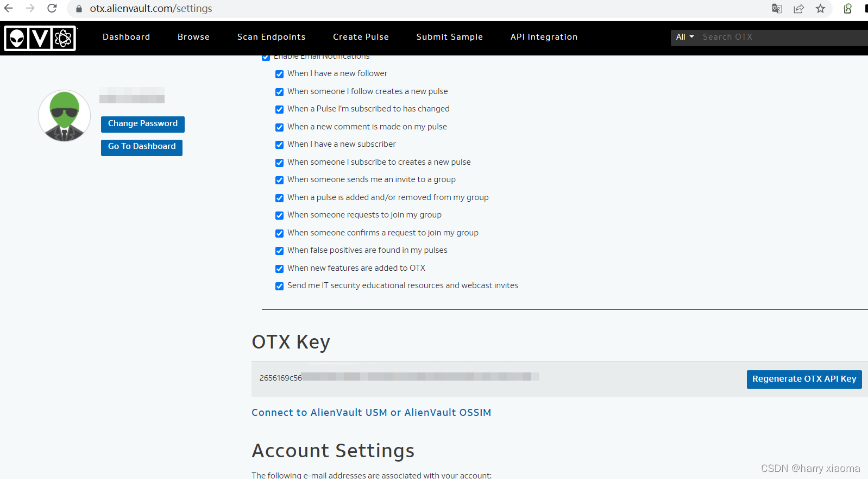Reload the page with refresh icon
This screenshot has height=479, width=868.
52,8
